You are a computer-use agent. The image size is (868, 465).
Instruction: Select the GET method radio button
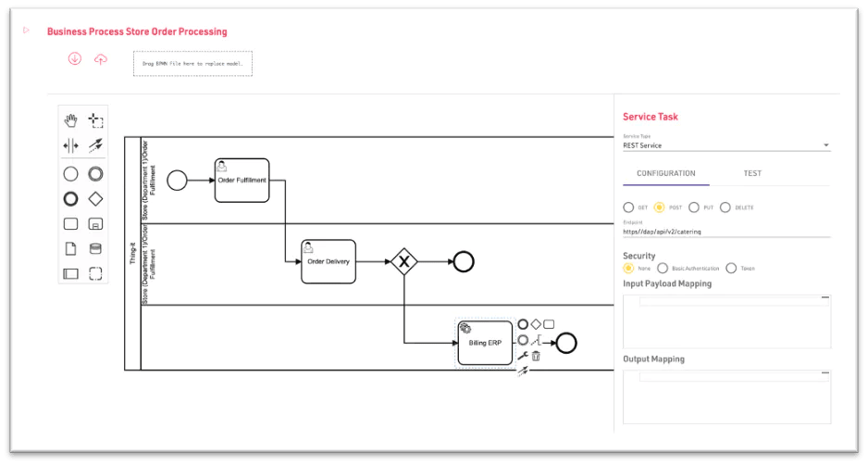[x=628, y=207]
